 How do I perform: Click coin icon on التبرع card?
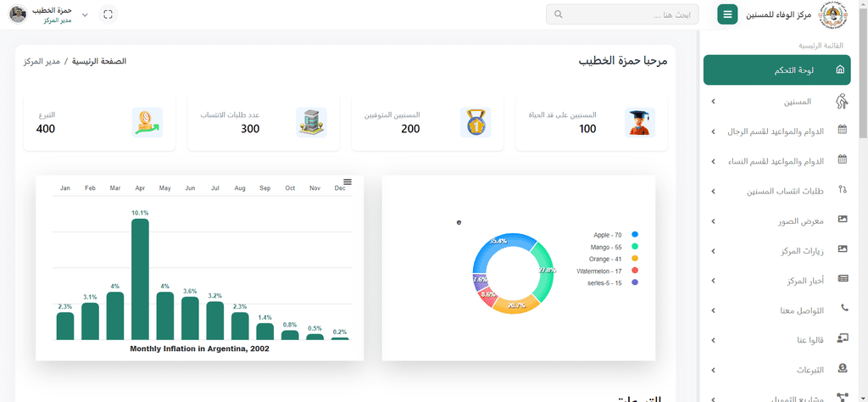click(147, 122)
